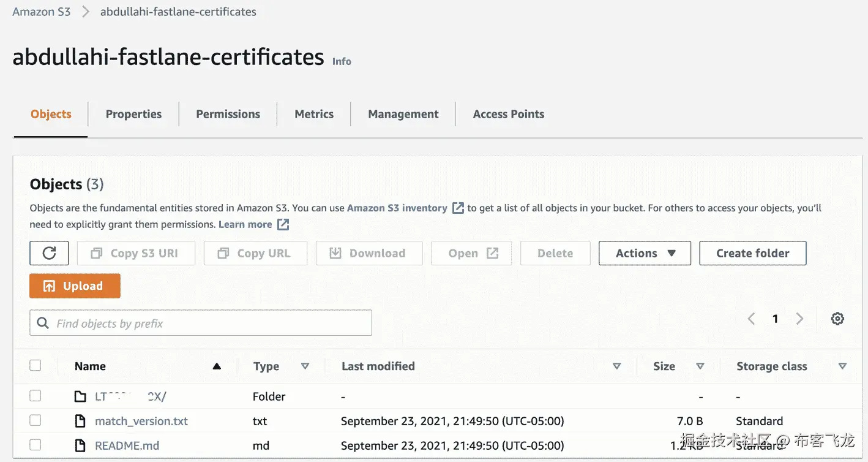868x462 pixels.
Task: Toggle the select-all objects checkbox
Action: (x=36, y=365)
